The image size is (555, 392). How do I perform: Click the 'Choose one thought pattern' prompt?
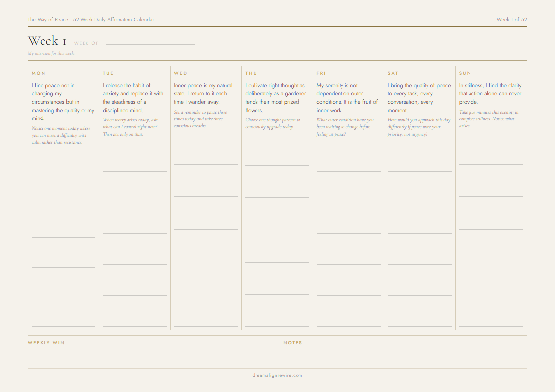click(273, 123)
